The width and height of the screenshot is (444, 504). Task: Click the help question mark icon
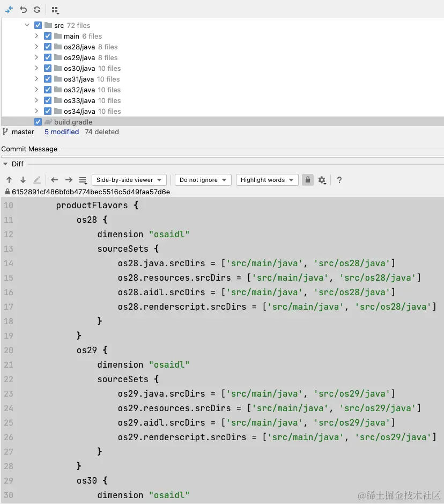click(x=339, y=180)
